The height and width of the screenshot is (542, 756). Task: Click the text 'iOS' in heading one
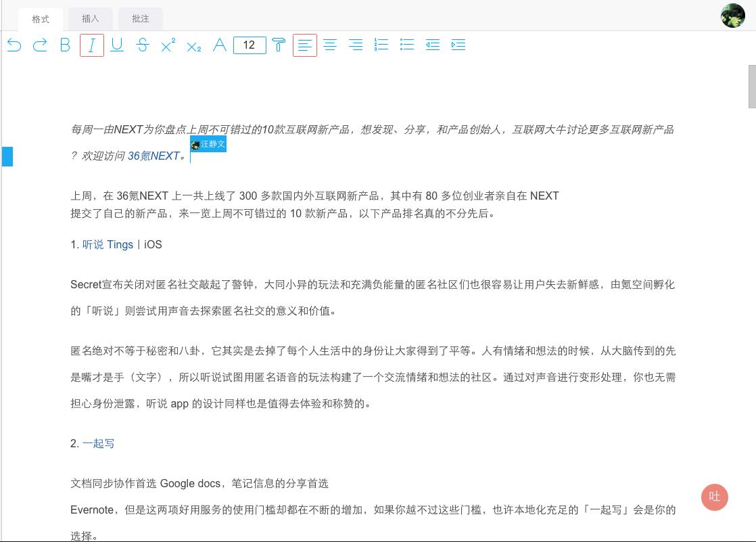click(153, 245)
